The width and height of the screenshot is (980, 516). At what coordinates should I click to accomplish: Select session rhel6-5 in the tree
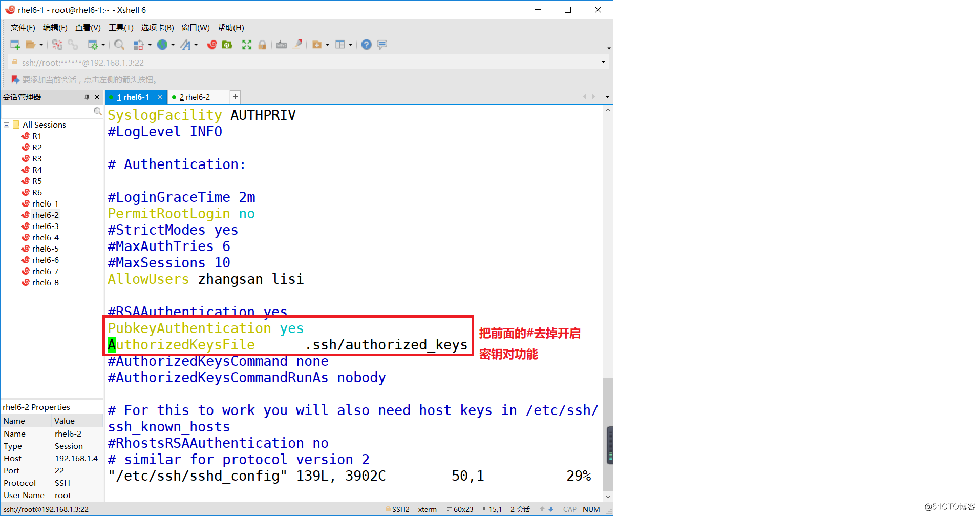[45, 249]
